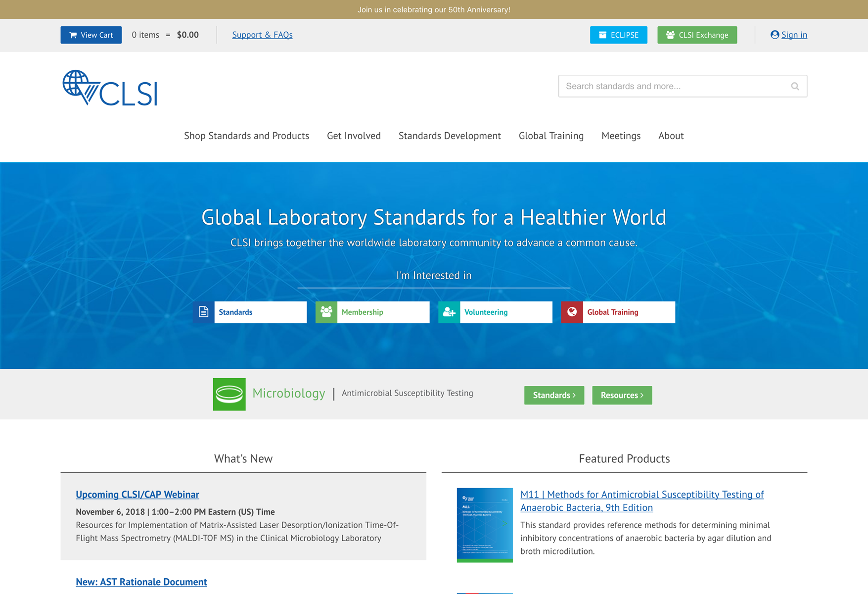The width and height of the screenshot is (868, 594).
Task: Click the shopping cart icon in View Cart
Action: tap(73, 35)
